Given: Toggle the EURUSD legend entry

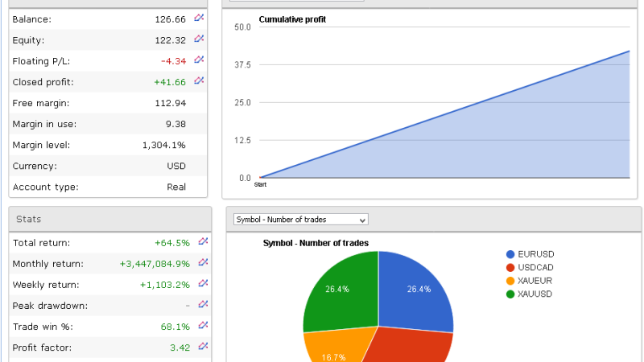Looking at the screenshot, I should coord(537,254).
